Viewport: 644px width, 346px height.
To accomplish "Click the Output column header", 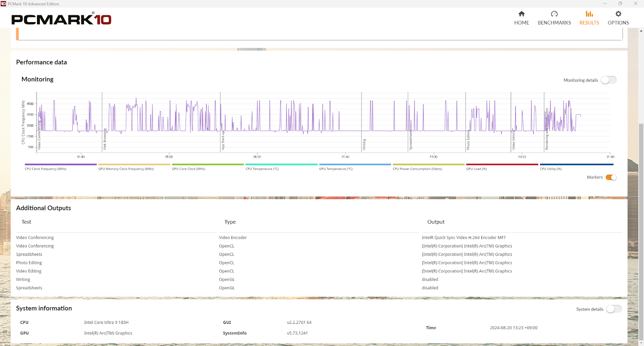I will click(x=436, y=222).
